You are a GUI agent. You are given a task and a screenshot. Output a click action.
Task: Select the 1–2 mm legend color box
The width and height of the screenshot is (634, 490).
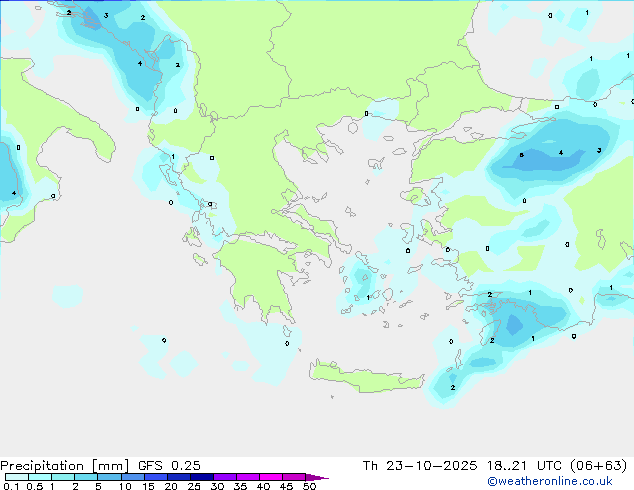pyautogui.click(x=63, y=477)
